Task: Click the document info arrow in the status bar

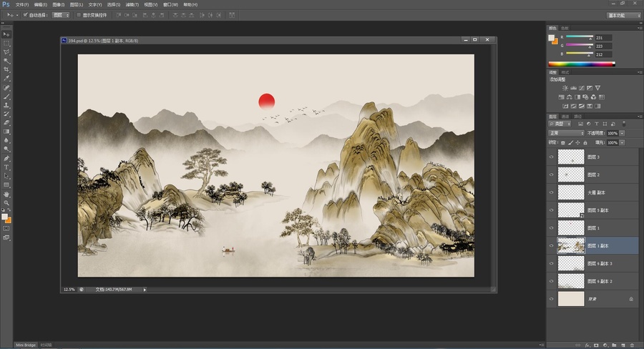Action: 145,290
